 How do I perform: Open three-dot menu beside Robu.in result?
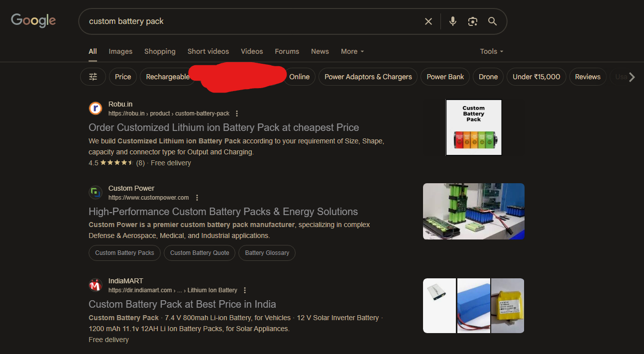point(237,114)
